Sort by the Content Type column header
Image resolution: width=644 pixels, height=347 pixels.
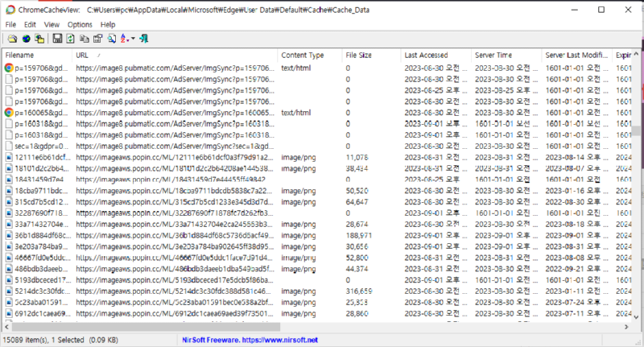click(302, 55)
